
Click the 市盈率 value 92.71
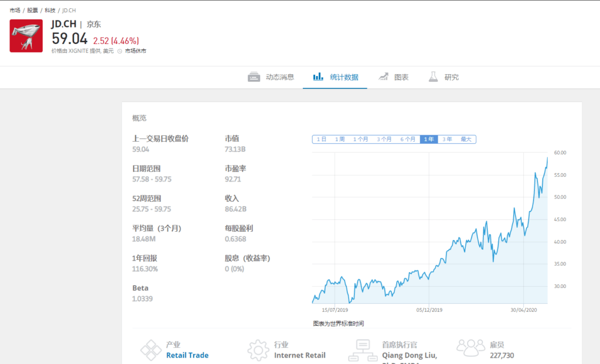coord(233,179)
